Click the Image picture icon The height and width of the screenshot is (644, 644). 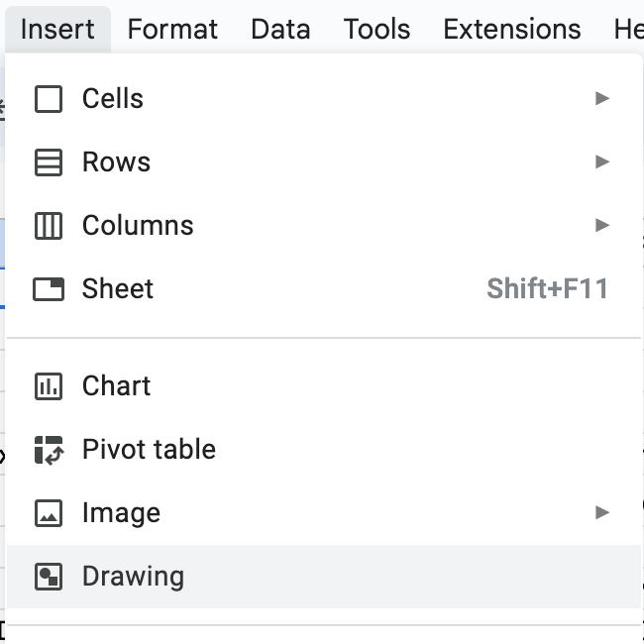[49, 513]
